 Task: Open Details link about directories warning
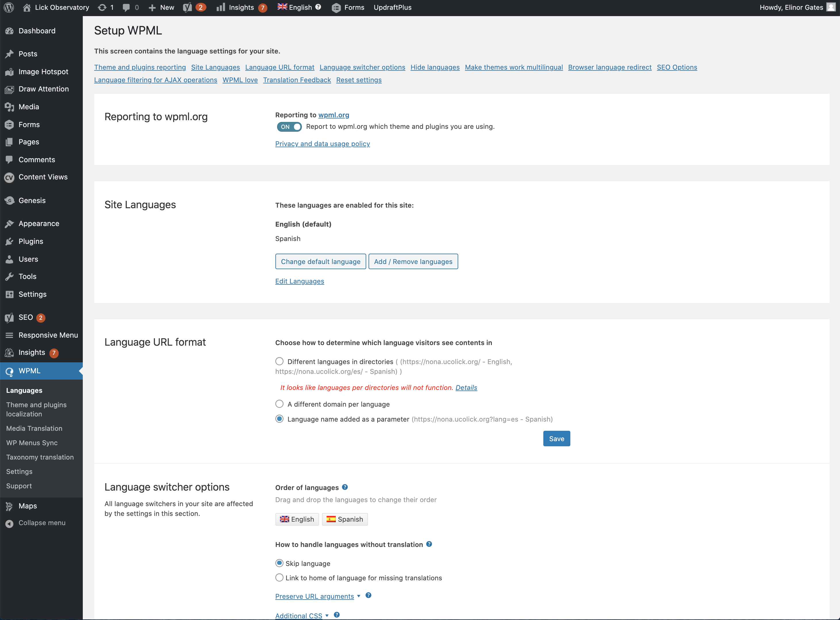pos(466,388)
